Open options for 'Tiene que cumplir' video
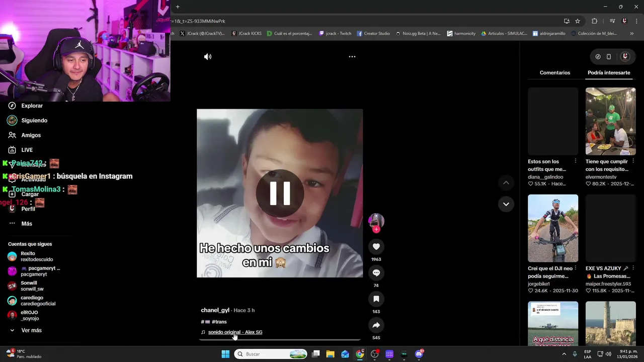This screenshot has height=362, width=644. click(633, 161)
